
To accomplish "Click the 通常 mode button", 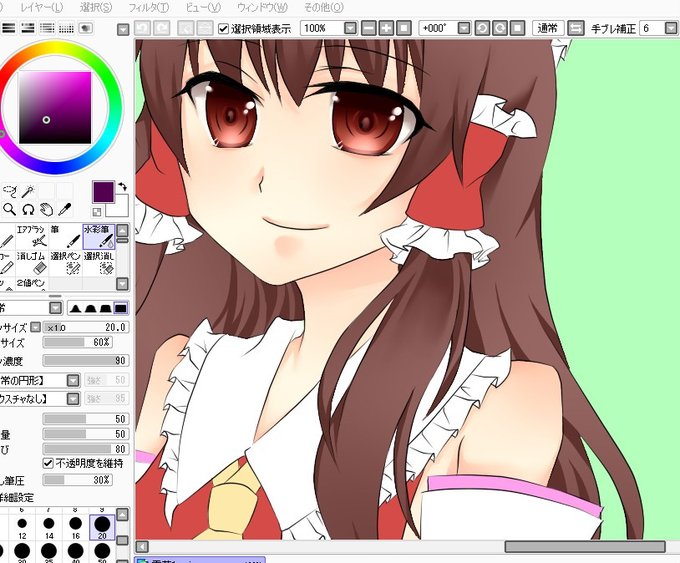I will click(548, 28).
